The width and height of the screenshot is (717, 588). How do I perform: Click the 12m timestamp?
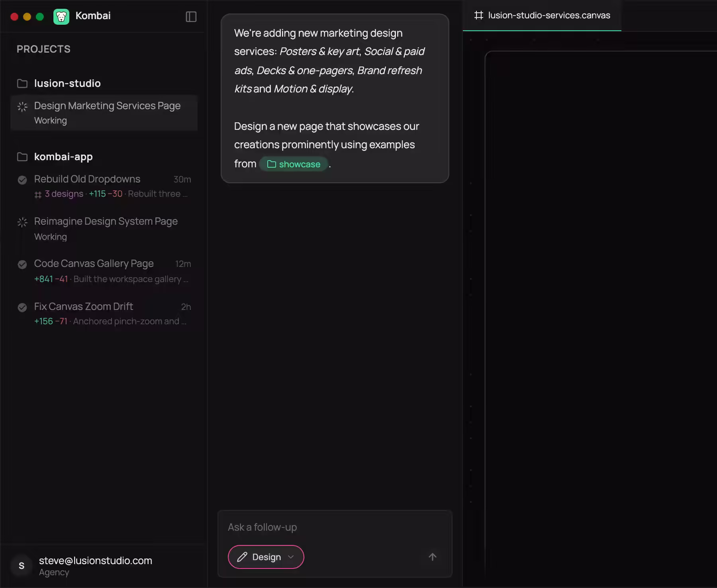[183, 264]
